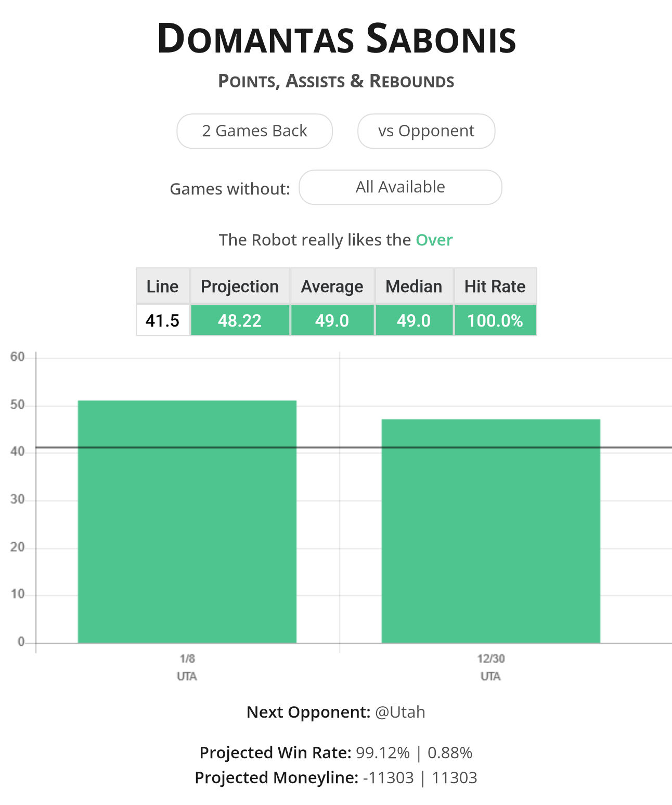Click the 1/8 UTA game bar
Image resolution: width=672 pixels, height=805 pixels.
(187, 522)
